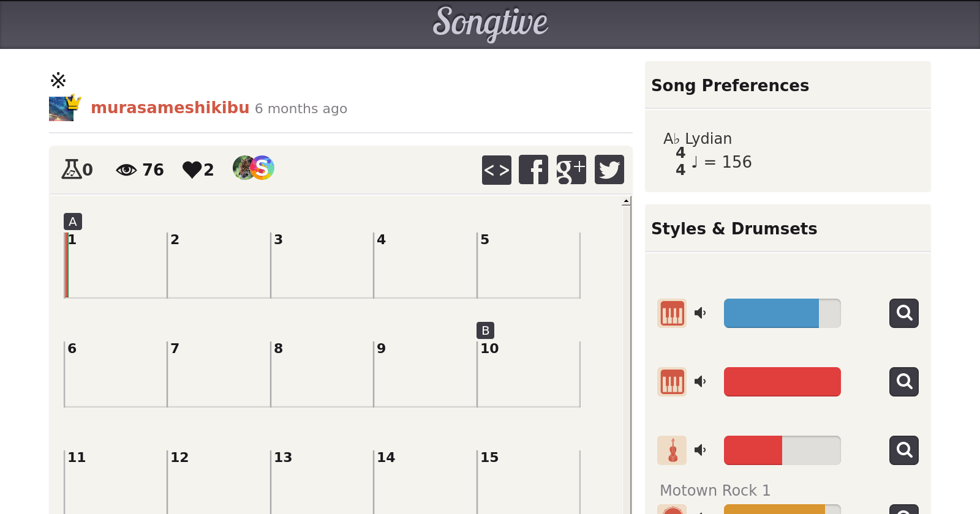Click the remix flask icon
The height and width of the screenshot is (514, 980).
[x=71, y=169]
